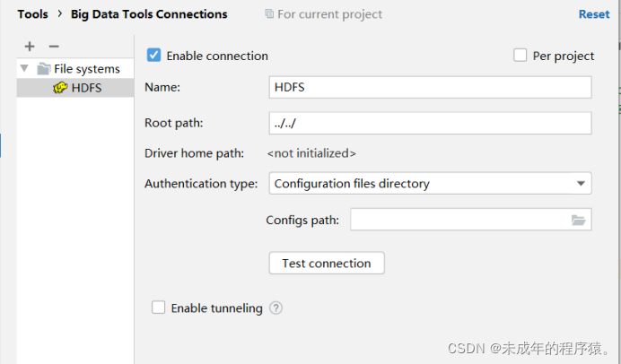621x364 pixels.
Task: Click the help icon beside Enable tunneling
Action: (276, 308)
